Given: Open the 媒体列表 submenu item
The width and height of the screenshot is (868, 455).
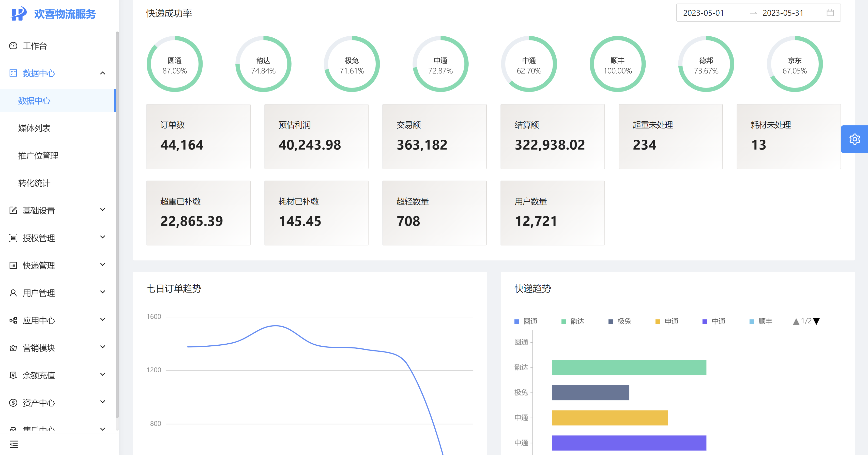Looking at the screenshot, I should pyautogui.click(x=58, y=128).
